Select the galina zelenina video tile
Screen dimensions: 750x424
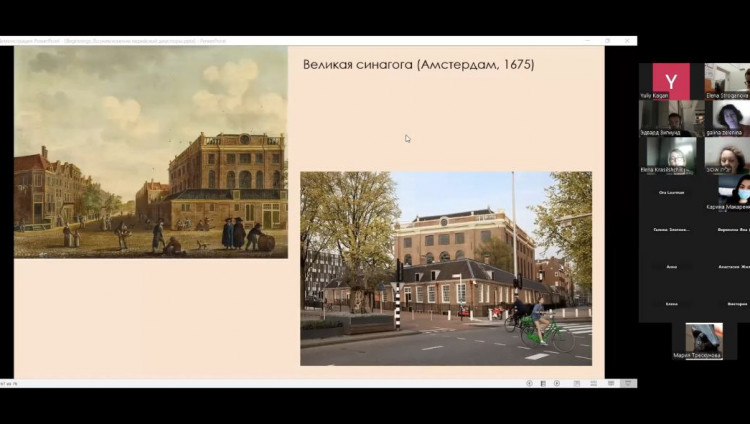pos(727,118)
